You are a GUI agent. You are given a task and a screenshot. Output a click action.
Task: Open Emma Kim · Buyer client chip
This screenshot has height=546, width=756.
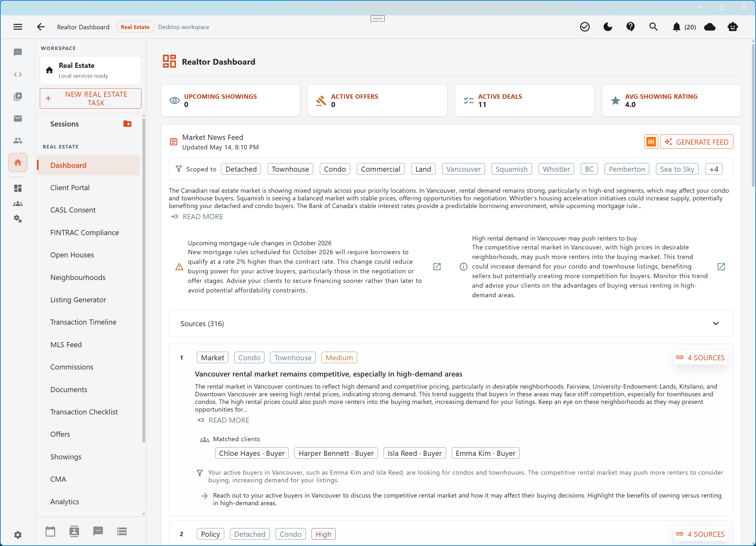485,453
